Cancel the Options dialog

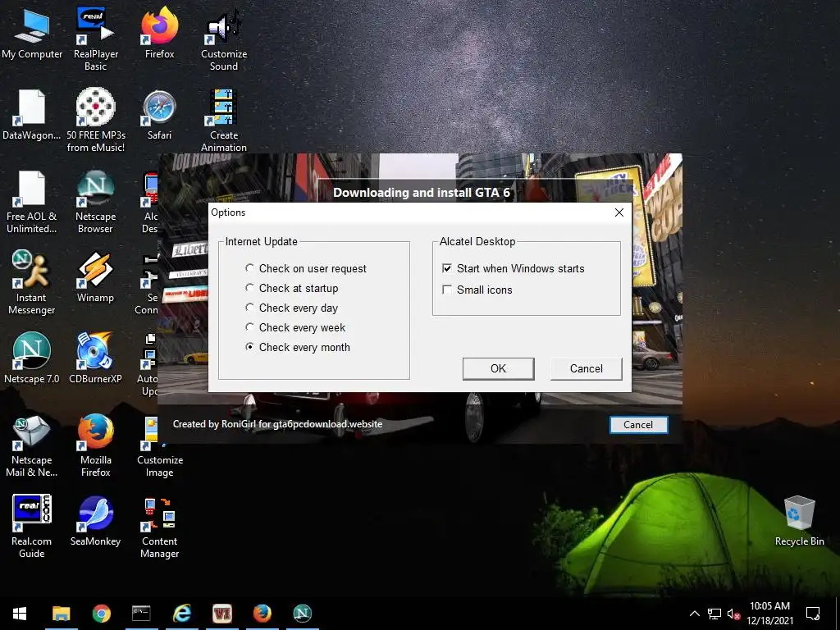click(586, 368)
